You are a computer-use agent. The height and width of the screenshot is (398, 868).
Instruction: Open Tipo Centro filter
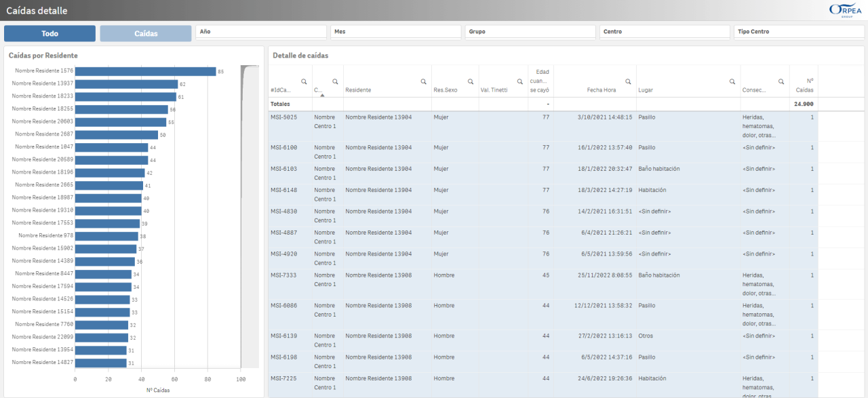point(798,32)
